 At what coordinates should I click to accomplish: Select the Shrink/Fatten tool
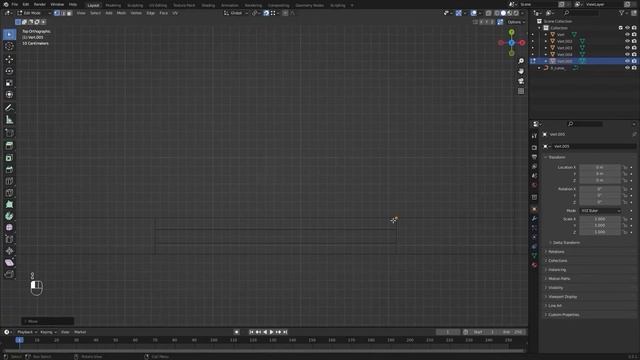[x=9, y=251]
